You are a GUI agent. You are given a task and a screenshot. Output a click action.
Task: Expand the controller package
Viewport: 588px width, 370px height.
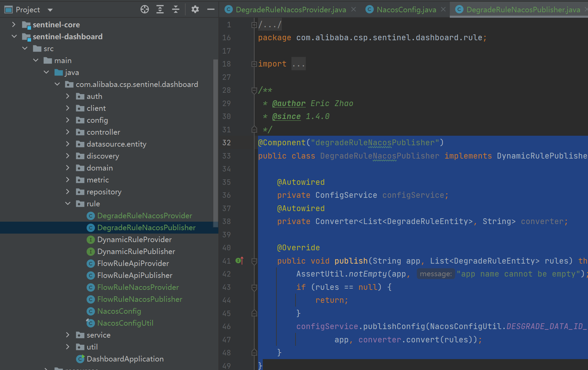coord(68,132)
